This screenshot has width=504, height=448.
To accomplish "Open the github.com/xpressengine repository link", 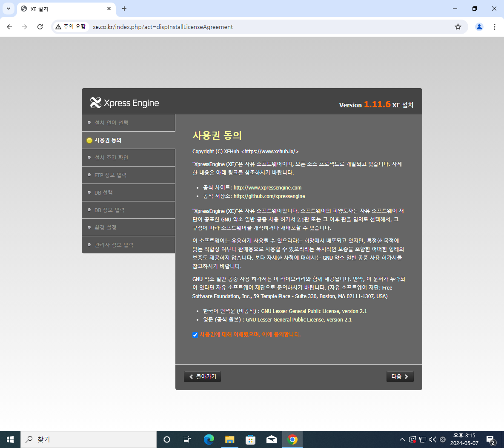I will point(269,196).
